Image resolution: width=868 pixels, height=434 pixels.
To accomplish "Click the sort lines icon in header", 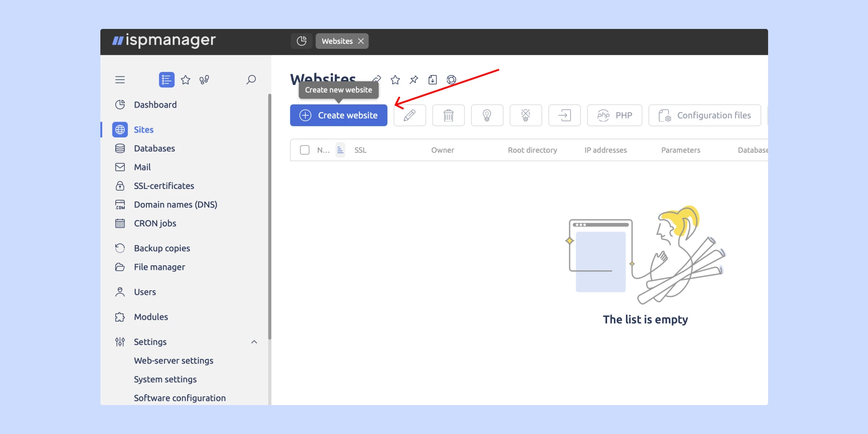I will click(x=340, y=150).
